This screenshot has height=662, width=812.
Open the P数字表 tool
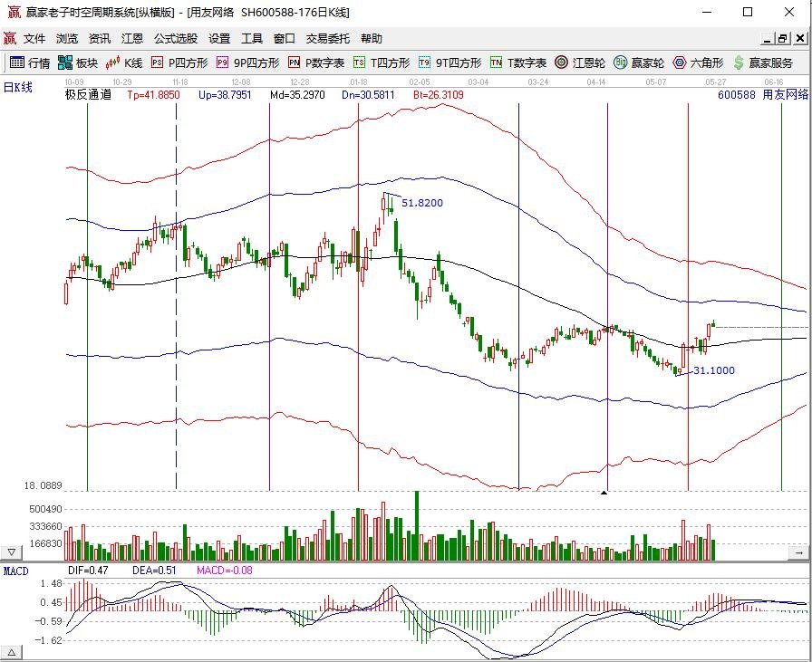click(x=316, y=62)
